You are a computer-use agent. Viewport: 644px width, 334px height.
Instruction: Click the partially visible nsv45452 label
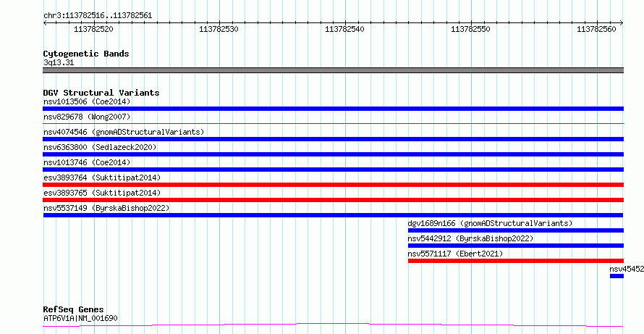tap(627, 269)
